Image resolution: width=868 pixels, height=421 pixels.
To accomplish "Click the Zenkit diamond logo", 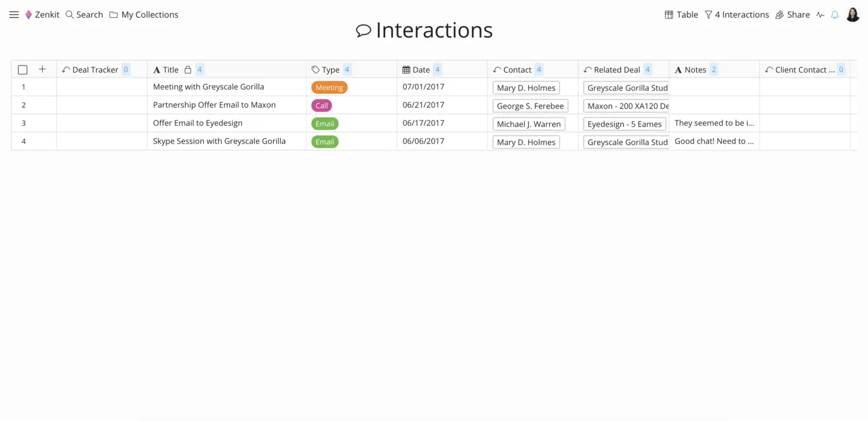I will 29,15.
